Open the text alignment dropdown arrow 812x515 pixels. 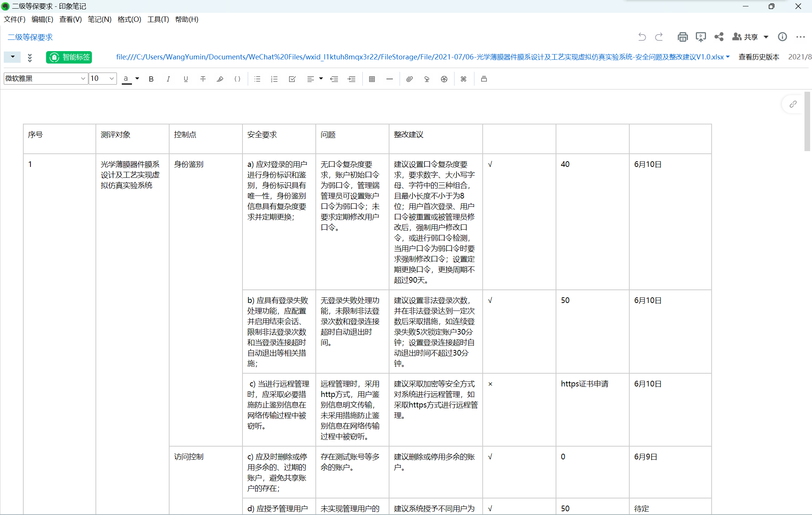pyautogui.click(x=321, y=79)
